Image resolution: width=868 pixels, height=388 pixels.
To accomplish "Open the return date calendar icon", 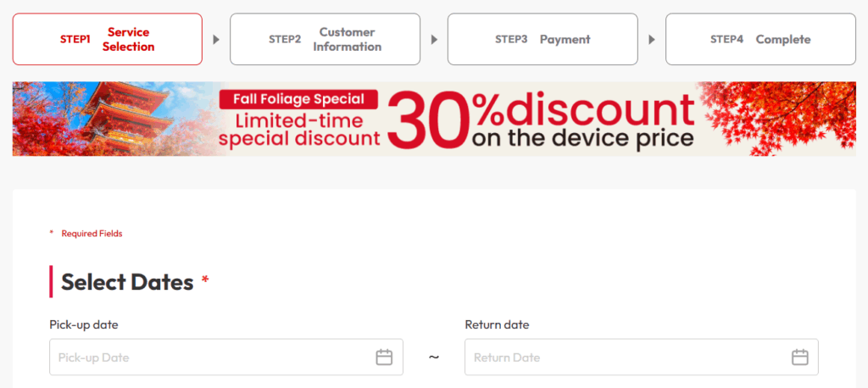I will pyautogui.click(x=799, y=358).
